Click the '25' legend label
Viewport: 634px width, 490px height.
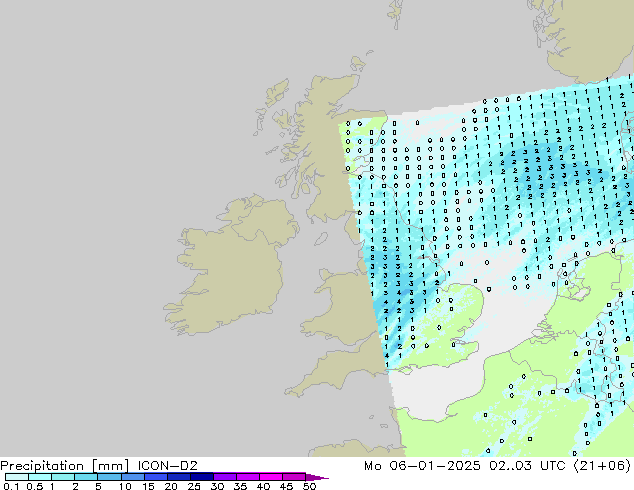pos(194,486)
